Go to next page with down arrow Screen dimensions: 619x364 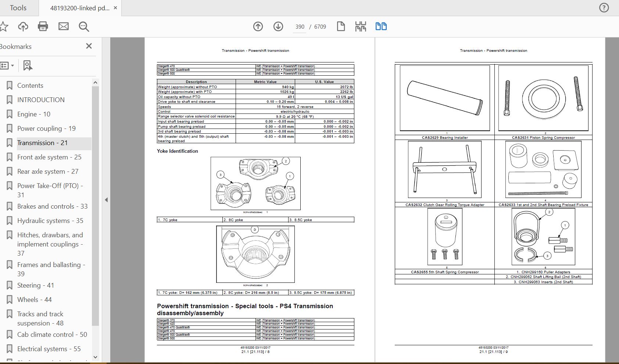pyautogui.click(x=278, y=26)
